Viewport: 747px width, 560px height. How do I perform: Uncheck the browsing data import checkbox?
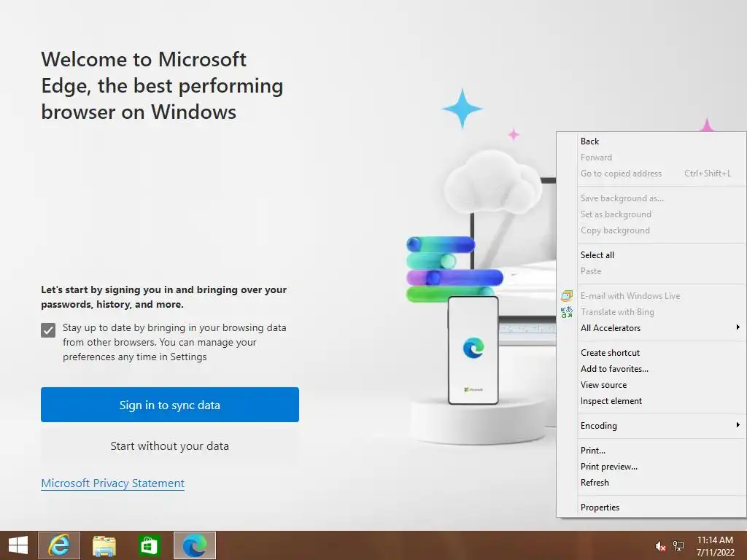pyautogui.click(x=48, y=330)
